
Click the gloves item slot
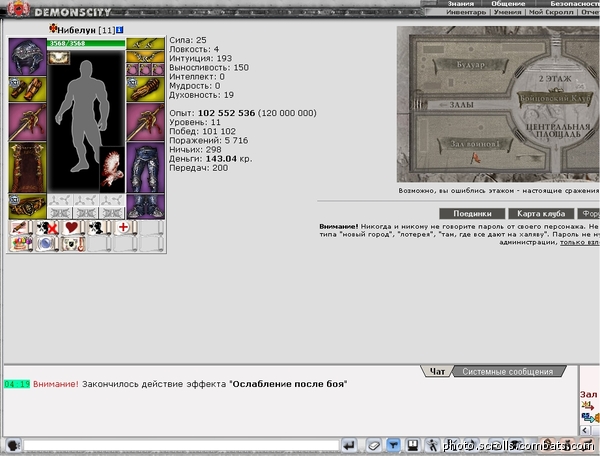pyautogui.click(x=145, y=89)
